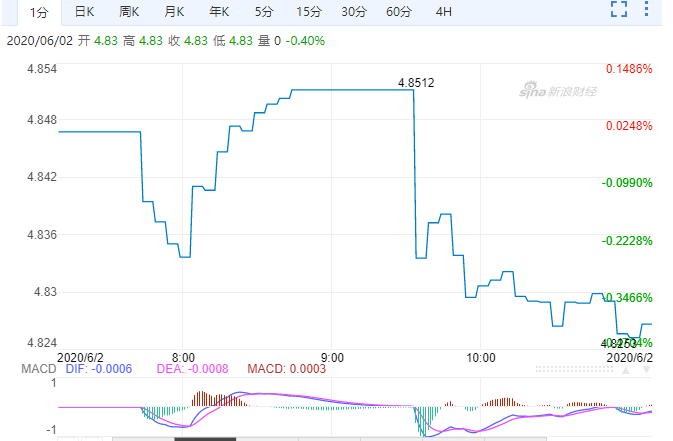
Task: Select the 4H timeframe tab
Action: click(443, 12)
